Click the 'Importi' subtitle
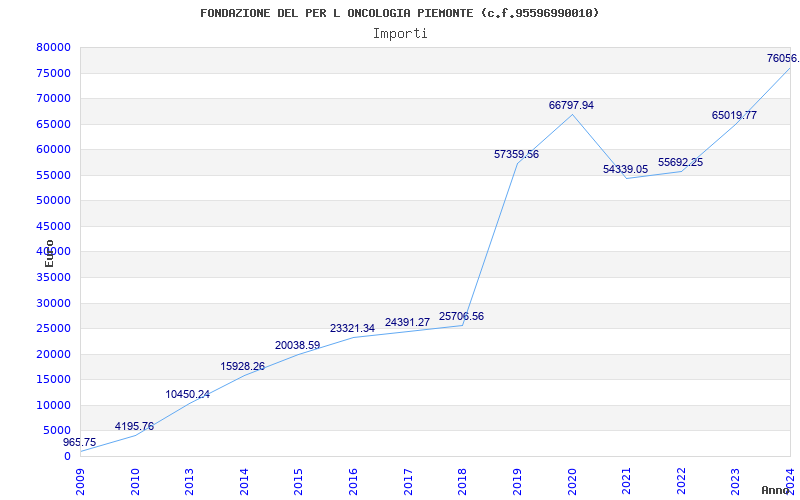This screenshot has height=500, width=800. (x=400, y=34)
